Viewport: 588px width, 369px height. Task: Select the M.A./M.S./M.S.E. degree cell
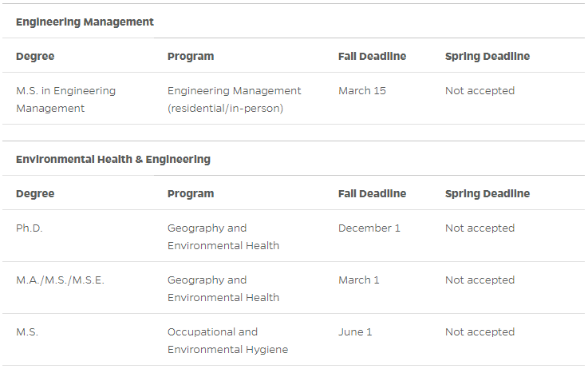click(x=60, y=280)
